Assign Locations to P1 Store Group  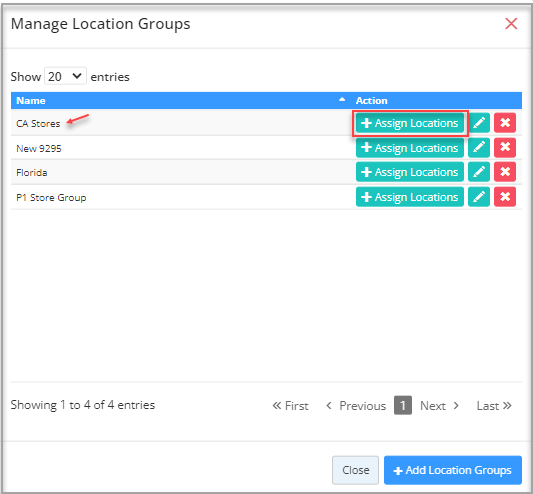pyautogui.click(x=410, y=197)
